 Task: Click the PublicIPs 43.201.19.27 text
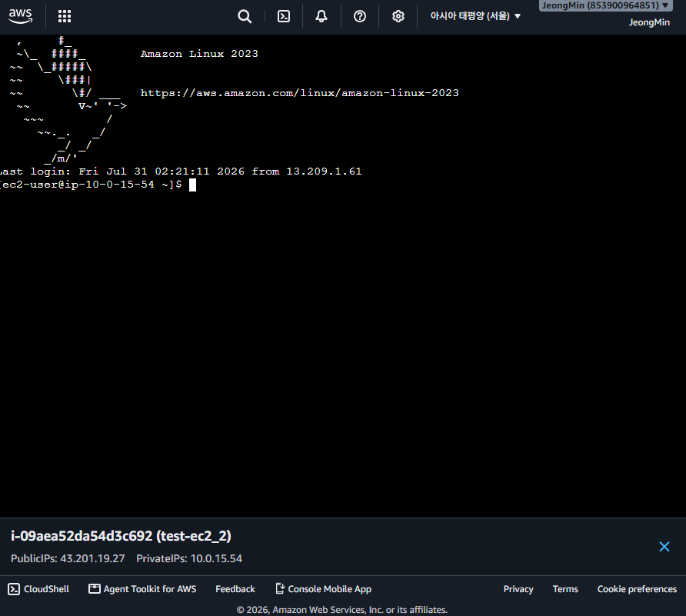tap(68, 558)
